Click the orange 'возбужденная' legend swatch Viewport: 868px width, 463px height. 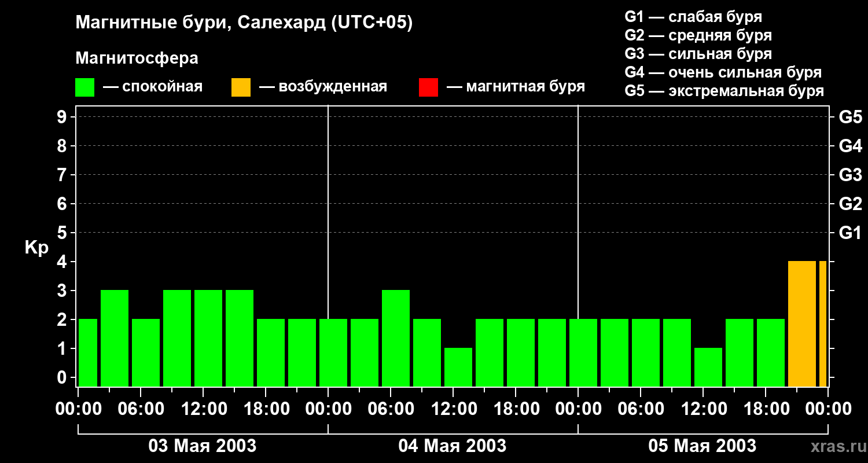(x=241, y=87)
